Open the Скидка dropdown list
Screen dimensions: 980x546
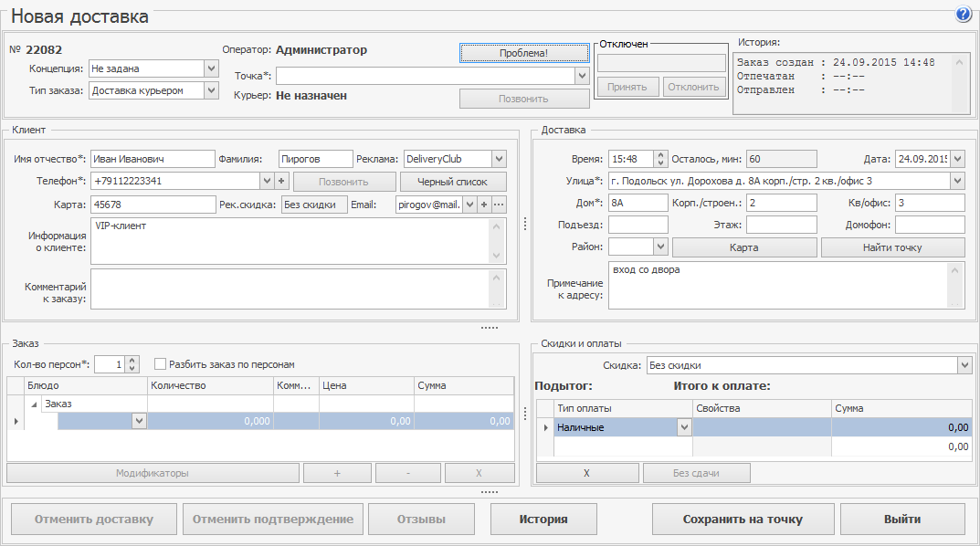(964, 365)
